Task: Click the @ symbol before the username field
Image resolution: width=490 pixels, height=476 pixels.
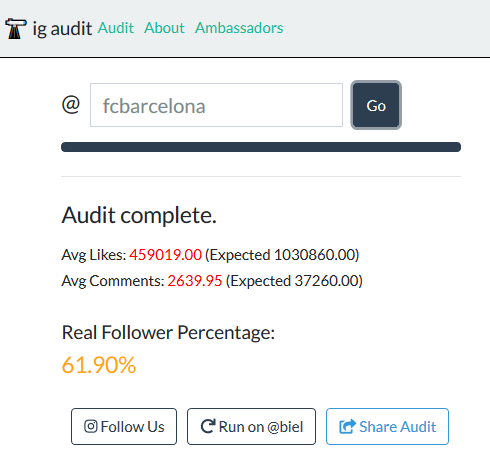Action: tap(71, 105)
